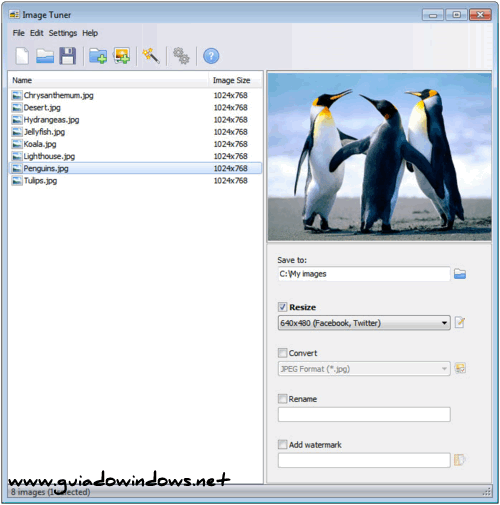Viewport: 500px width, 505px height.
Task: Minimize the Image Tuner window
Action: tap(433, 15)
